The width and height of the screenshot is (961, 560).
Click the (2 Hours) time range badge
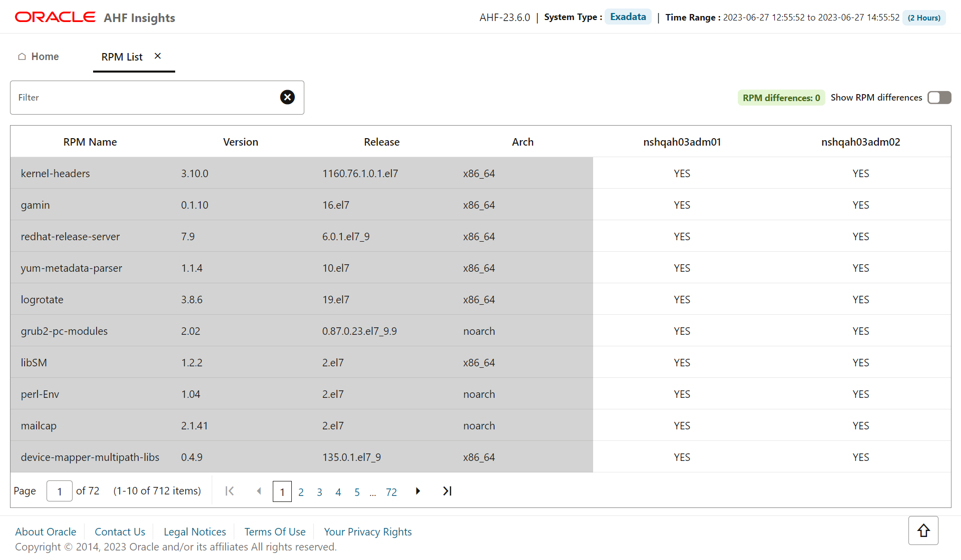pos(924,18)
